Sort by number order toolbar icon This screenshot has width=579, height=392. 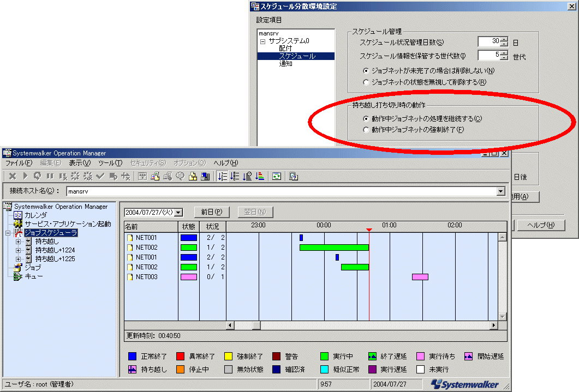pyautogui.click(x=223, y=176)
